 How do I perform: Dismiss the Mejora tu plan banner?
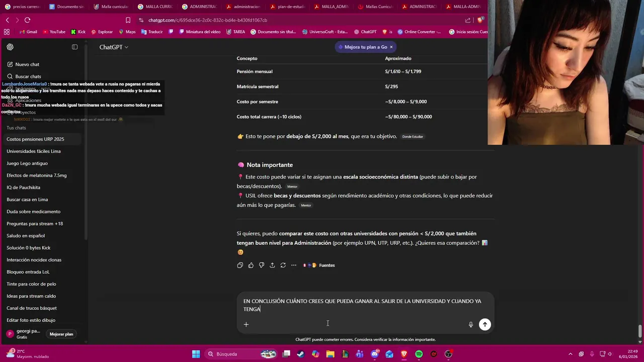391,47
